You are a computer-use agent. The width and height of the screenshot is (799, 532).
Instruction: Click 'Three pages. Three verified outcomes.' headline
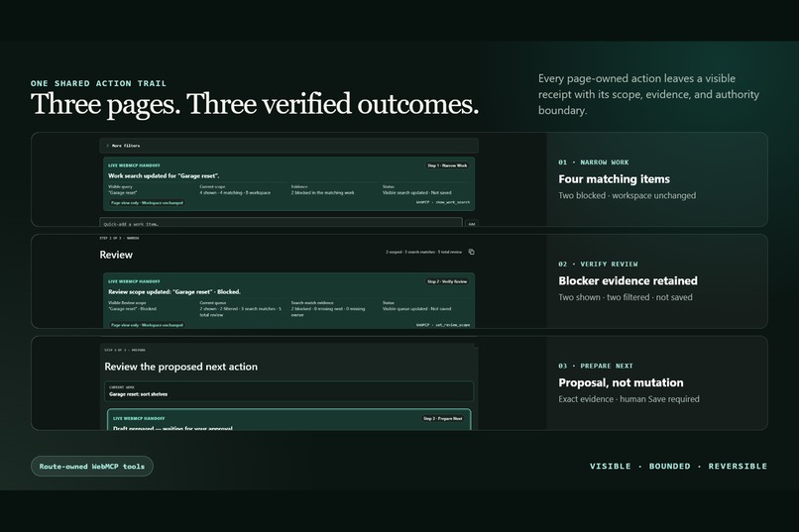(x=255, y=104)
